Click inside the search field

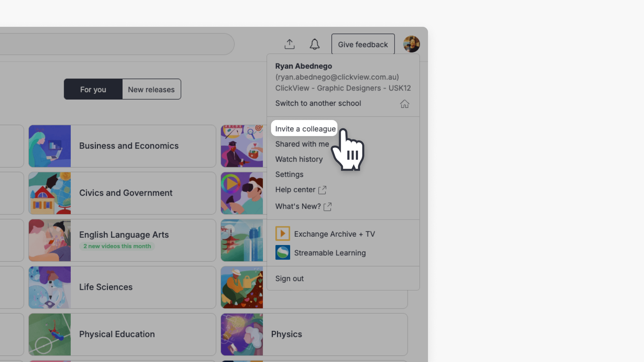[117, 44]
